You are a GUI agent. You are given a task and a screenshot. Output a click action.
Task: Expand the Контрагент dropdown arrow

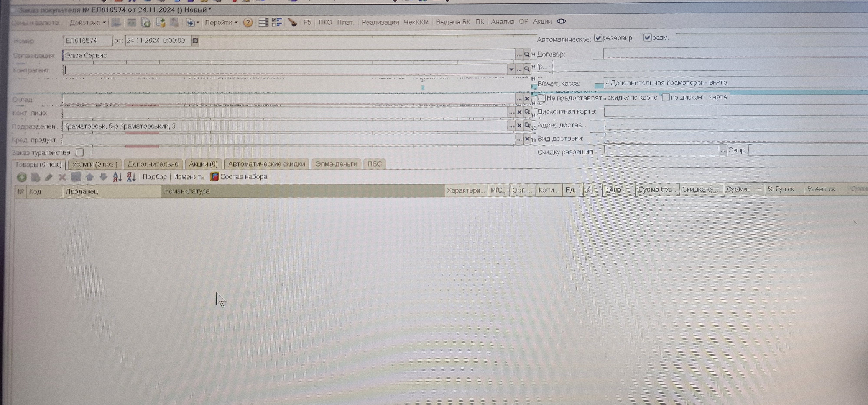click(x=511, y=69)
